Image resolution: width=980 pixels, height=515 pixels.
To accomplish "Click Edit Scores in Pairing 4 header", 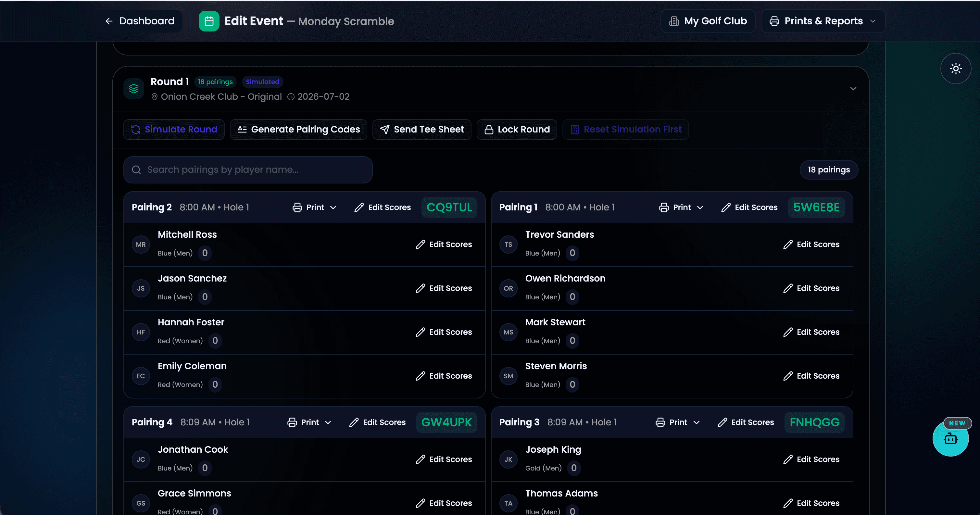I will pos(377,422).
